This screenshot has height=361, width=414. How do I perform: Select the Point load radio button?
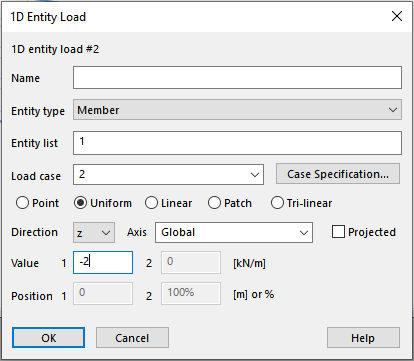click(x=22, y=203)
